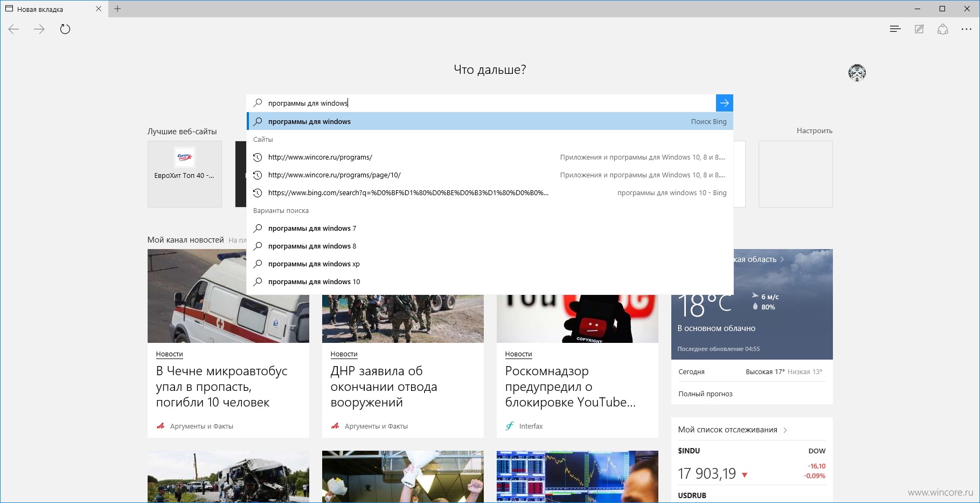Click the Новости label above the Роскомнадзор headline

pyautogui.click(x=519, y=354)
